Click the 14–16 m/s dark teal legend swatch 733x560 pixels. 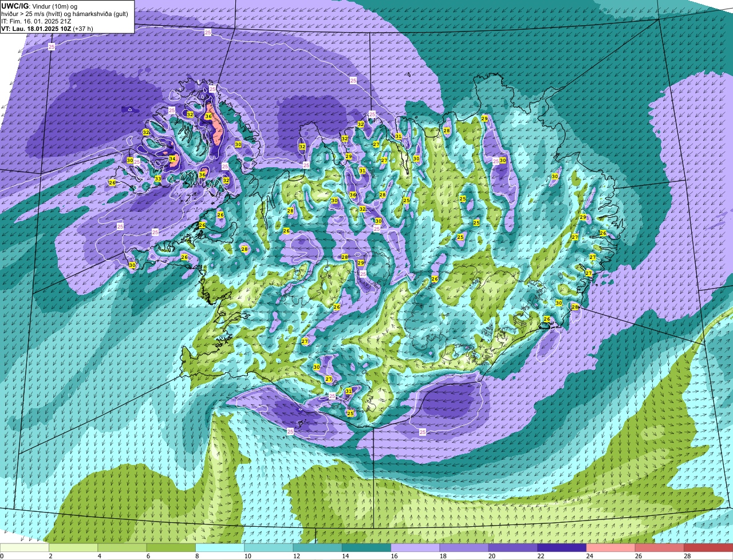[x=366, y=547]
